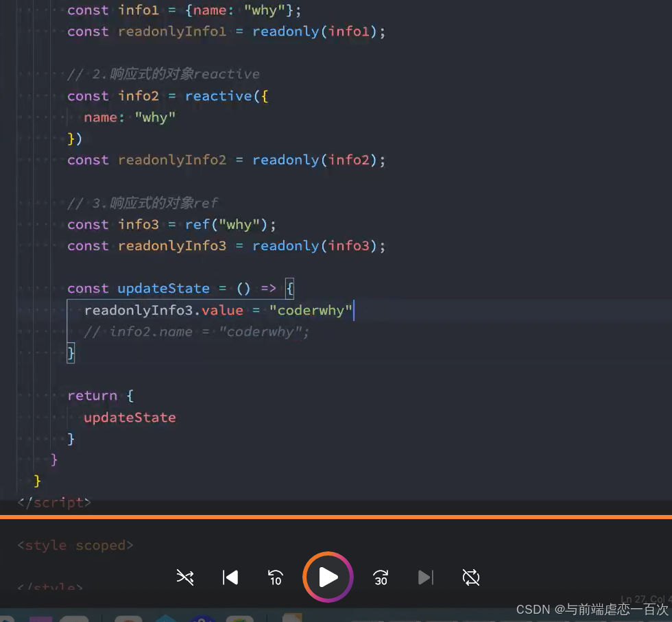Skip to next track
Viewport: 672px width, 622px height.
(426, 577)
